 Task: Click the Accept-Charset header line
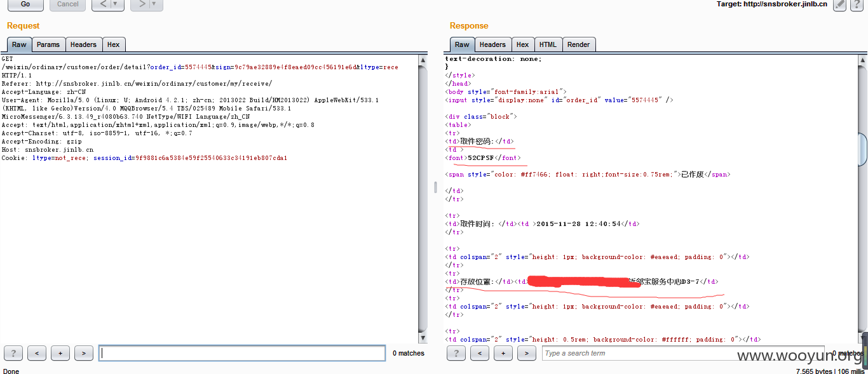[x=97, y=133]
